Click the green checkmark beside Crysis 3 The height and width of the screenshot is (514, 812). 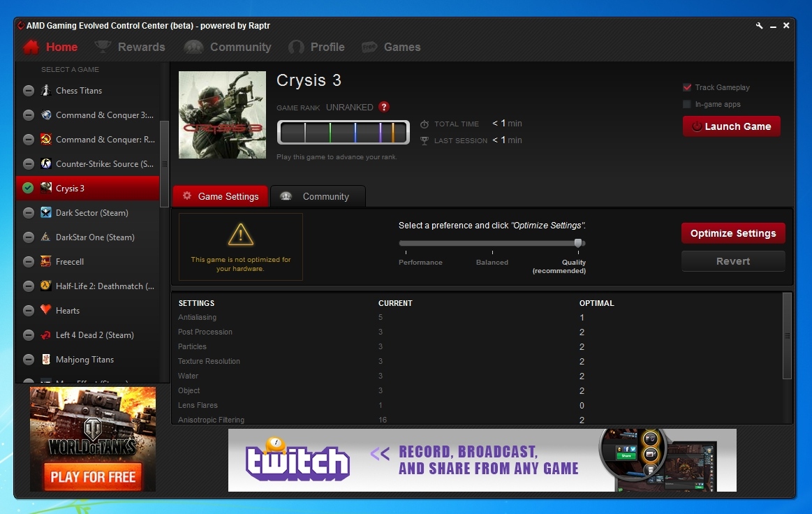click(x=29, y=188)
